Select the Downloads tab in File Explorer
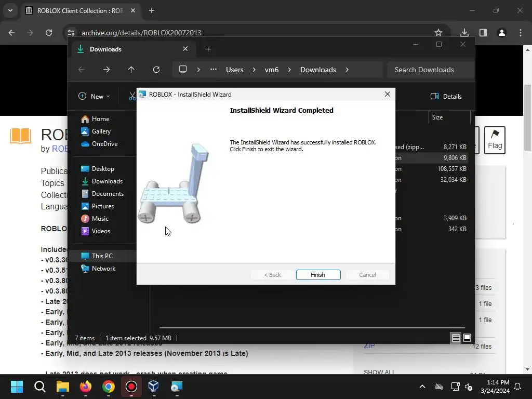The width and height of the screenshot is (532, 399). [x=132, y=49]
